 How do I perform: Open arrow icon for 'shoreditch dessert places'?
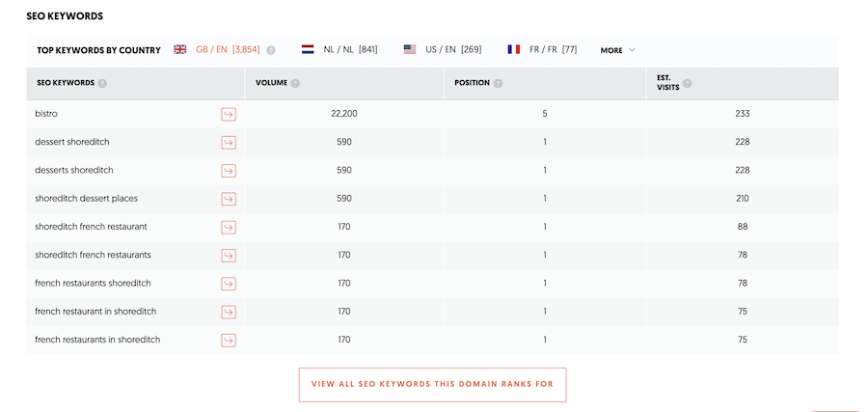[229, 199]
